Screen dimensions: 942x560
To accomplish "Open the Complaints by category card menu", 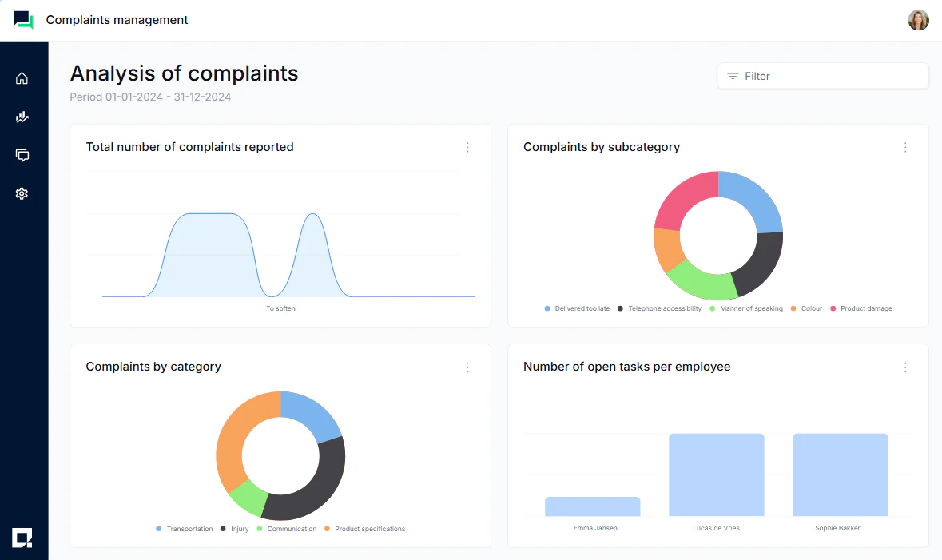I will point(467,367).
